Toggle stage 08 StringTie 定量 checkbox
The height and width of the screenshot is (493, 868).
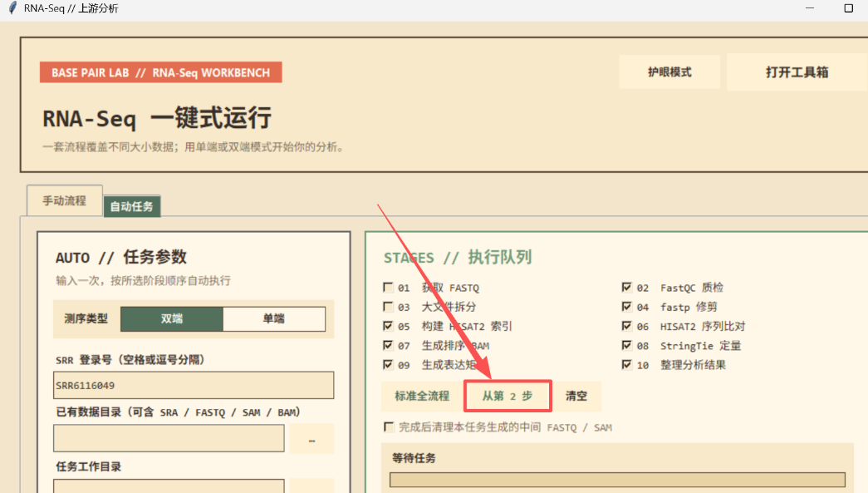626,345
